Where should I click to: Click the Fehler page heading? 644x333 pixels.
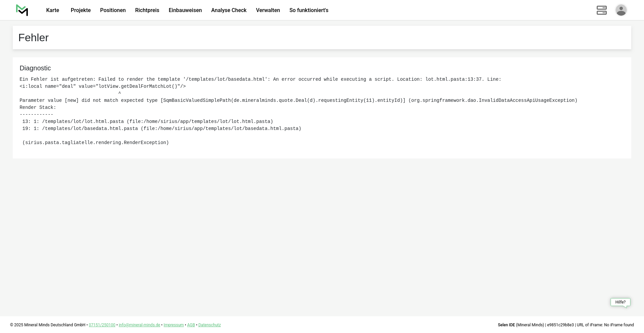click(34, 38)
